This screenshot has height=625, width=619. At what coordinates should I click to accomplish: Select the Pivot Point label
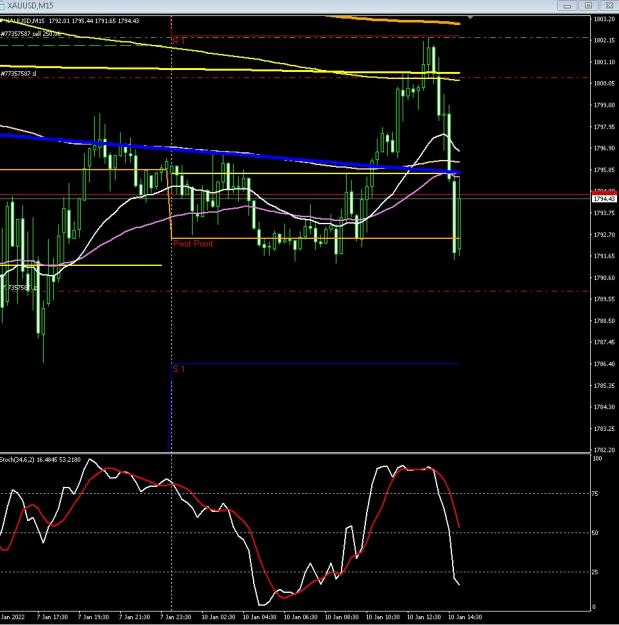193,244
